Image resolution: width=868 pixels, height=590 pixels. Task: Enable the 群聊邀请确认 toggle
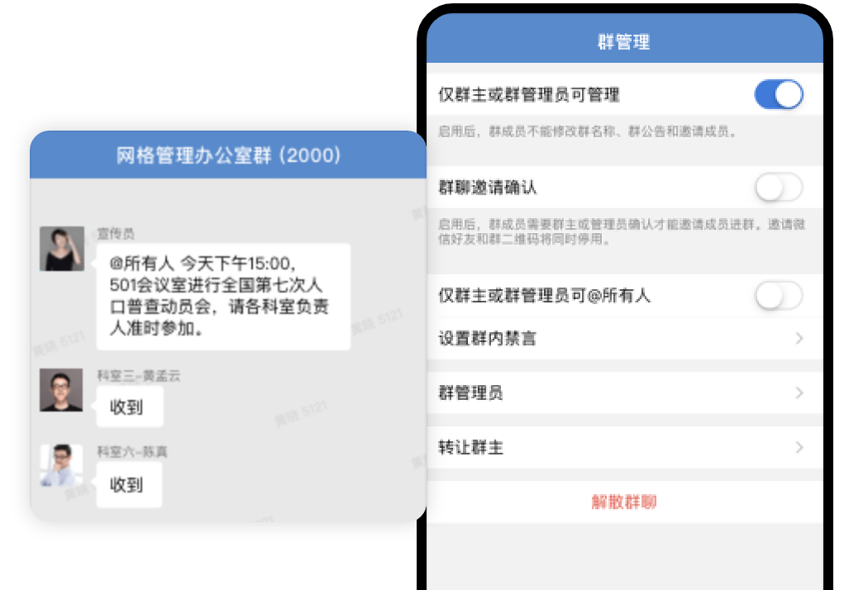[778, 188]
